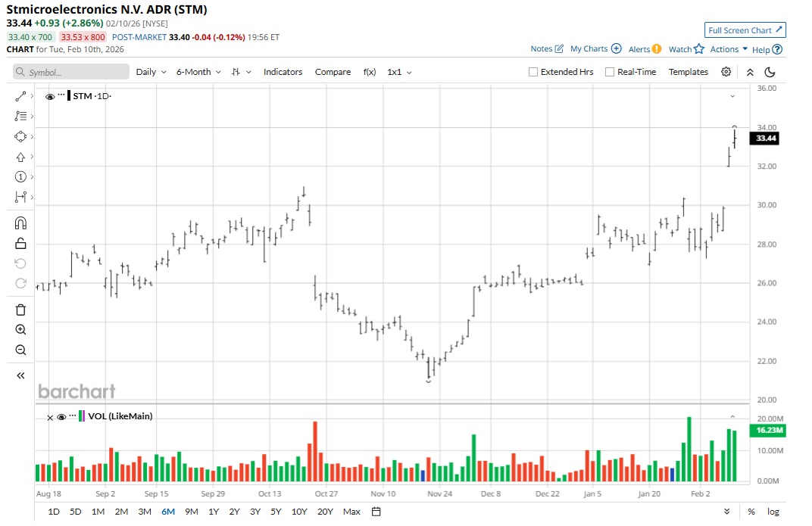The height and width of the screenshot is (526, 812).
Task: Open STM series more options dots
Action: 61,95
